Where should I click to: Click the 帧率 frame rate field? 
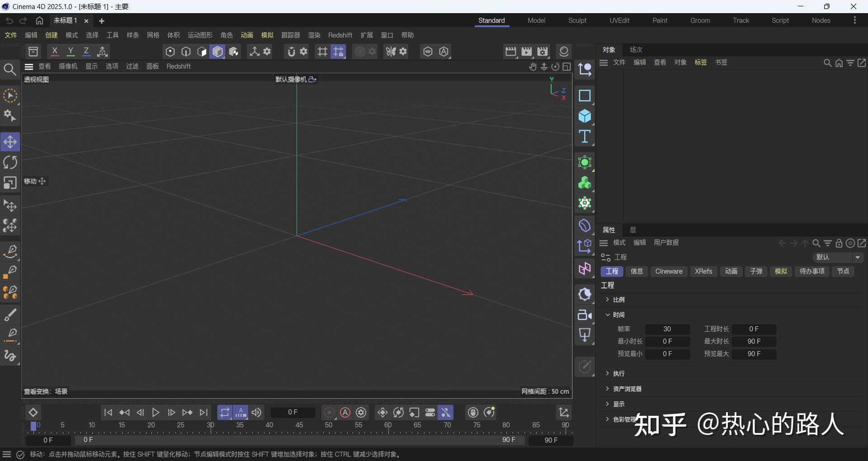[x=667, y=329]
